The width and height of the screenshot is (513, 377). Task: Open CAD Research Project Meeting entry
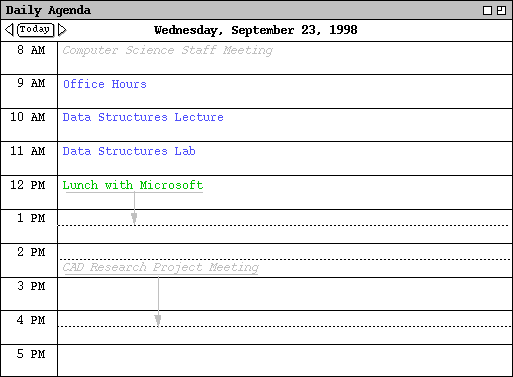pyautogui.click(x=161, y=267)
